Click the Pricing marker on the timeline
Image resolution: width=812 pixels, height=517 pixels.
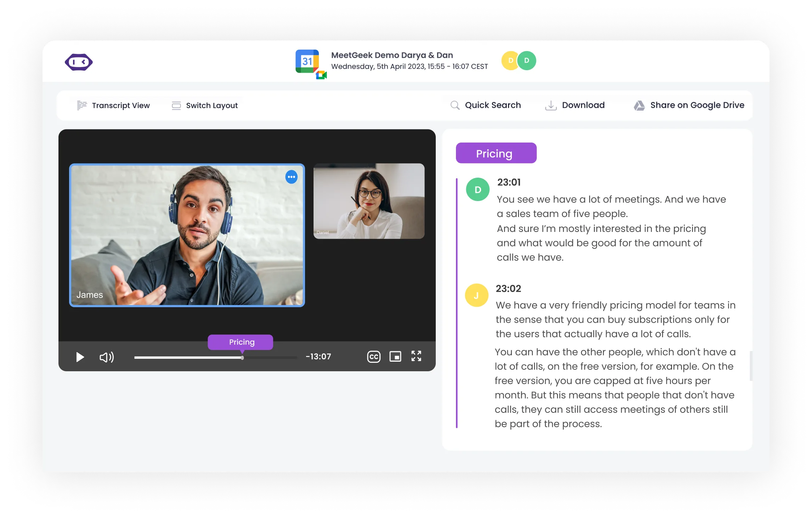(240, 342)
